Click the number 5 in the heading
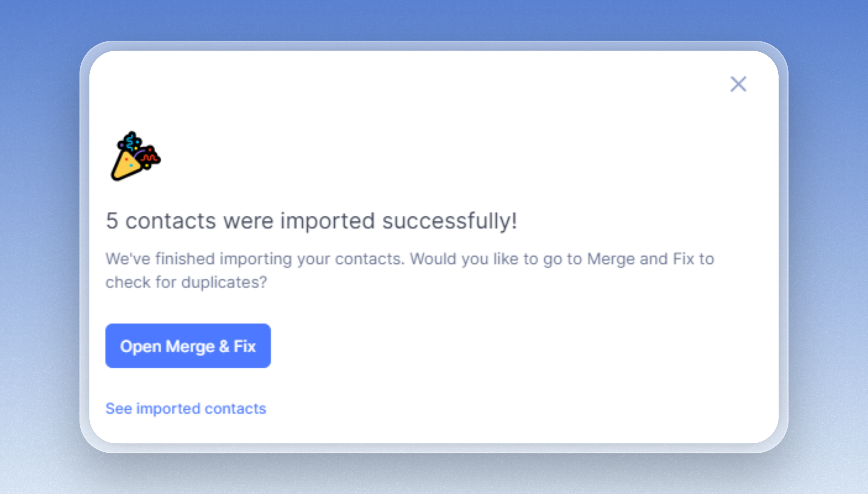The width and height of the screenshot is (868, 494). (x=112, y=221)
